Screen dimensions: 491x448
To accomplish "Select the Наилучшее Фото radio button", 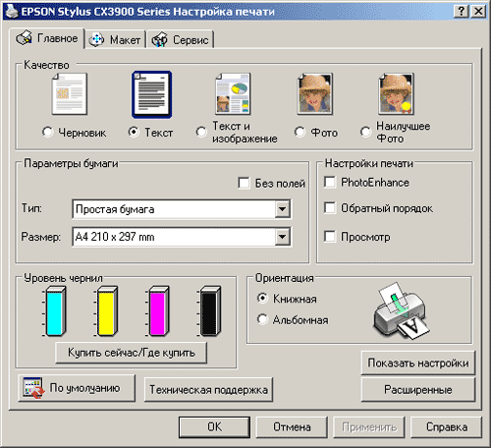I will 365,132.
